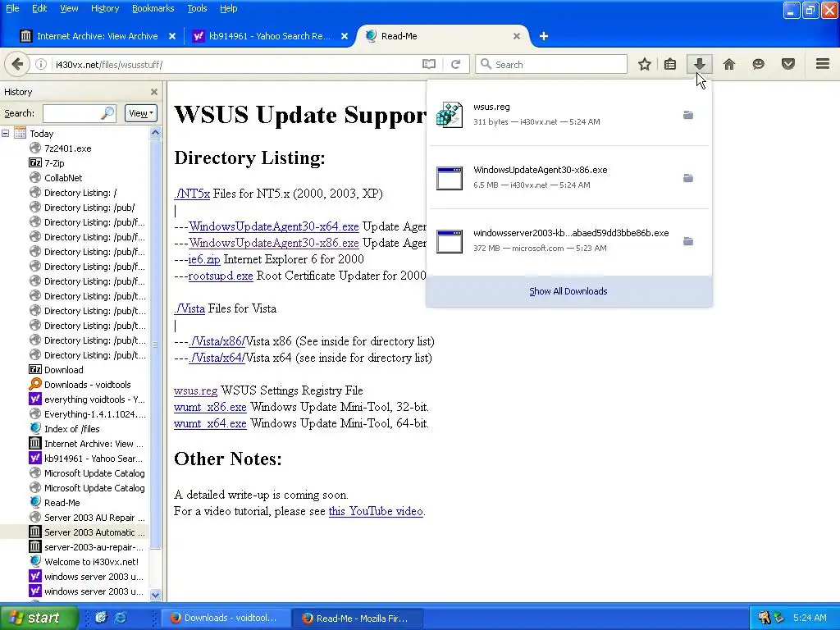Viewport: 840px width, 630px height.
Task: Open the windowsserver2003-kb download exe icon
Action: 450,241
